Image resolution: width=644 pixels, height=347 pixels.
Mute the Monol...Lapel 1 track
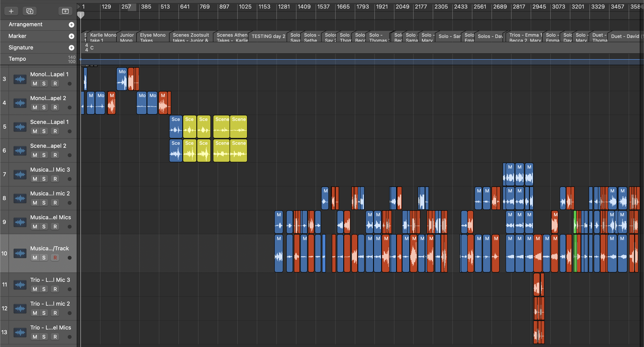click(x=35, y=84)
